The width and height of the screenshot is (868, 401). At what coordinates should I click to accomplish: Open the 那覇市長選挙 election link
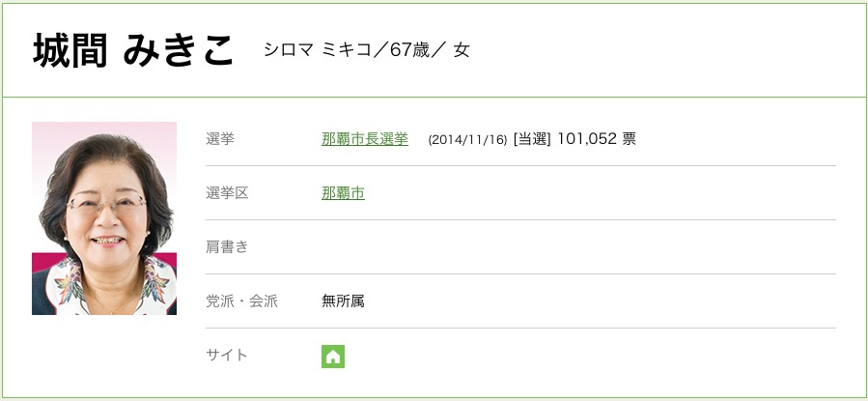click(365, 139)
